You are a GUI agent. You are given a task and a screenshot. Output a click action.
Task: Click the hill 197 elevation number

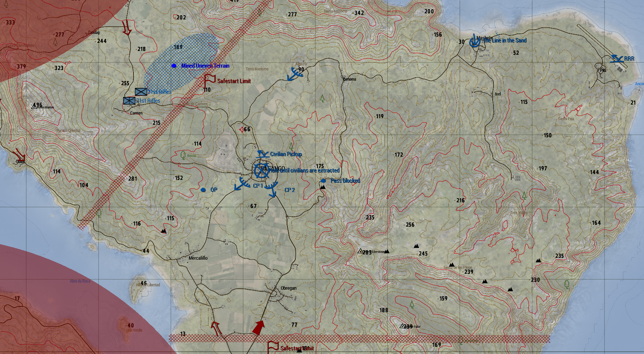pos(543,168)
